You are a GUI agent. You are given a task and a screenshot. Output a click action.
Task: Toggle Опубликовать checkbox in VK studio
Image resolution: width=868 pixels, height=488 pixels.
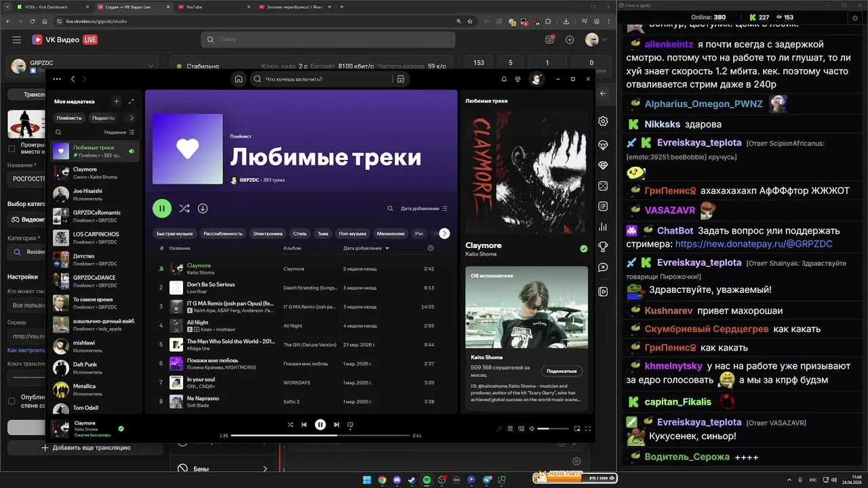point(12,401)
